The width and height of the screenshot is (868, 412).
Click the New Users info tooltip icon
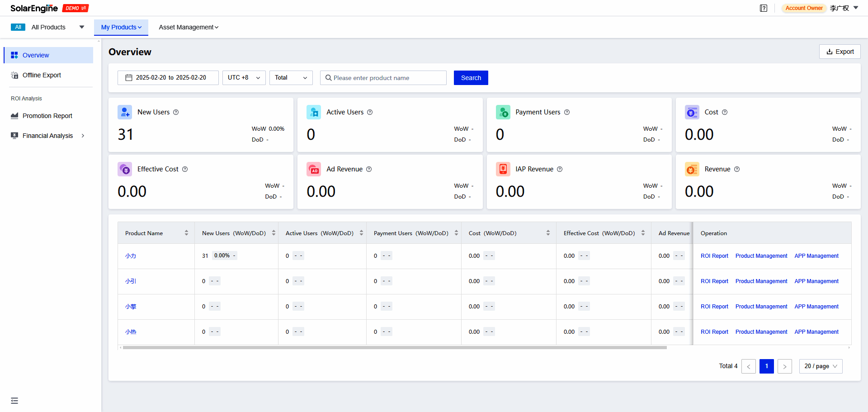coord(176,112)
